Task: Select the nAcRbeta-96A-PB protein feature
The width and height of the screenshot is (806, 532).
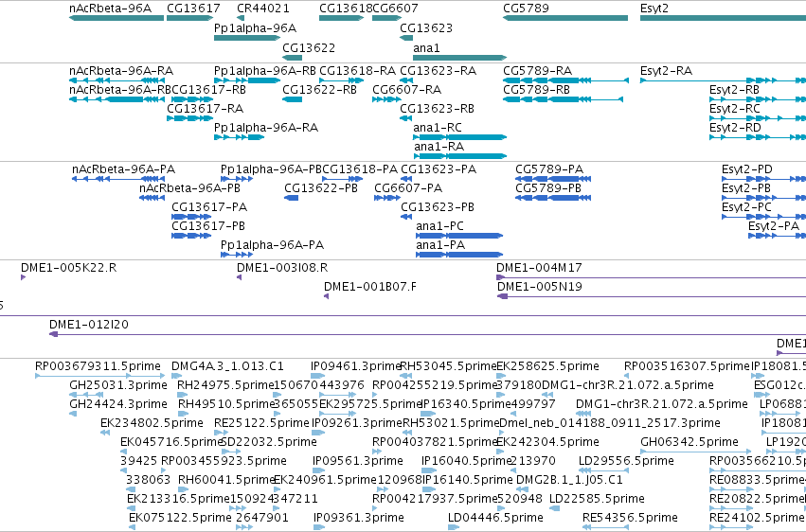Action: pos(152,198)
